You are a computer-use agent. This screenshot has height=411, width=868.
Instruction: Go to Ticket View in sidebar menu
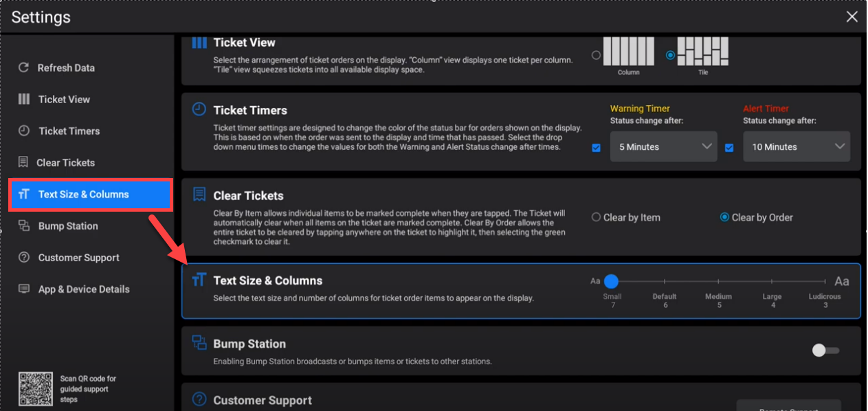click(64, 100)
